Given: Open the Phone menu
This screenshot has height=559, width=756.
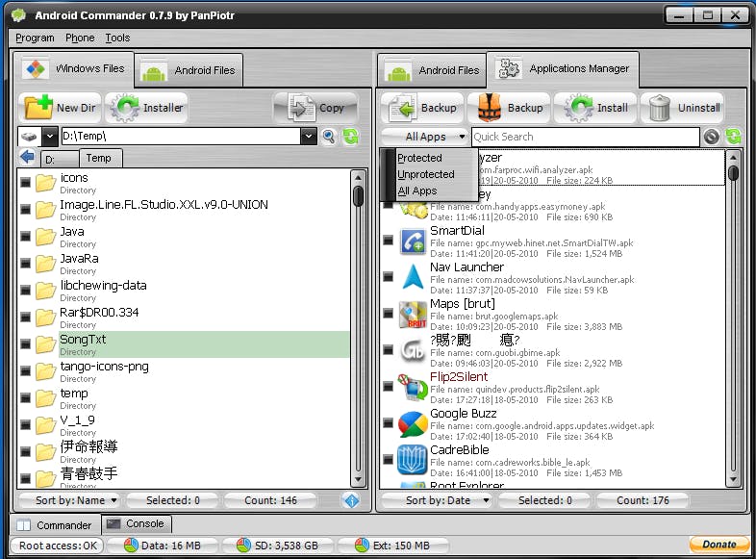Looking at the screenshot, I should tap(80, 38).
